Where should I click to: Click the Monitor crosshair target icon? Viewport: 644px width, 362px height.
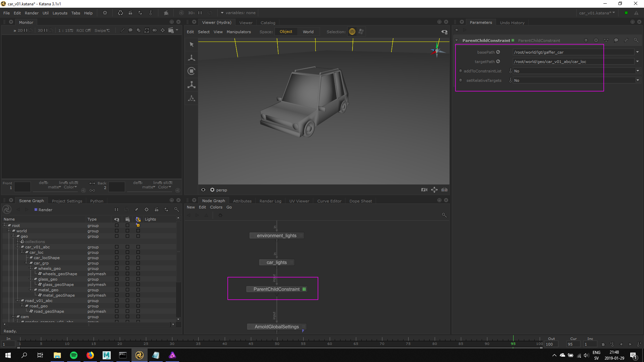click(x=163, y=31)
